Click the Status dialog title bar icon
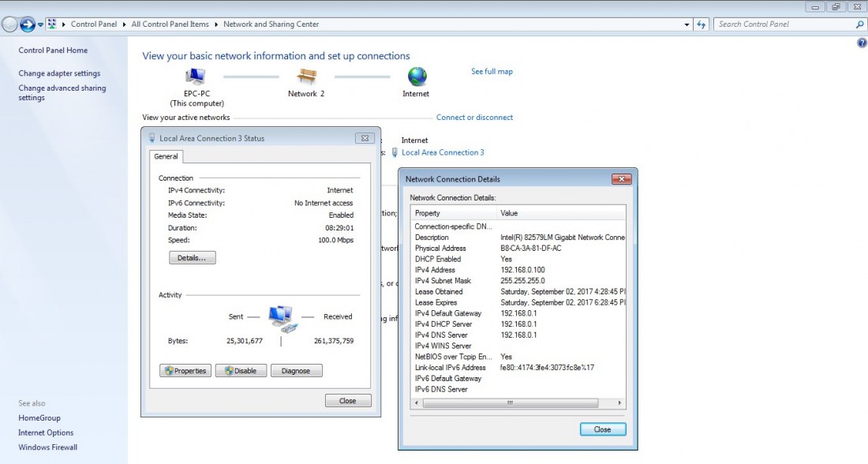Viewport: 868px width, 464px height. 152,138
